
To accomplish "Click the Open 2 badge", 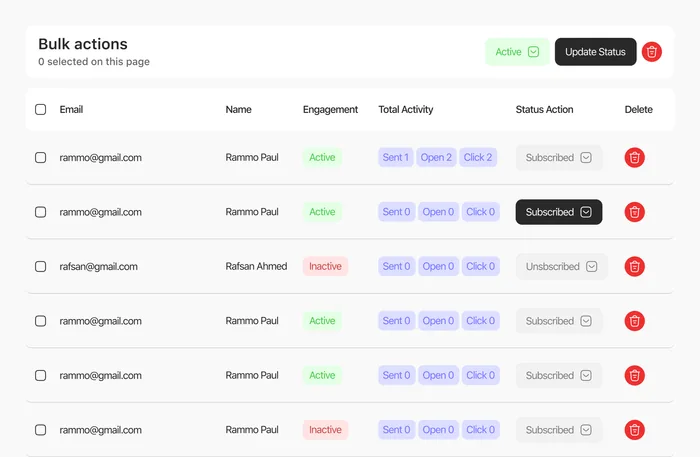I will click(x=436, y=157).
